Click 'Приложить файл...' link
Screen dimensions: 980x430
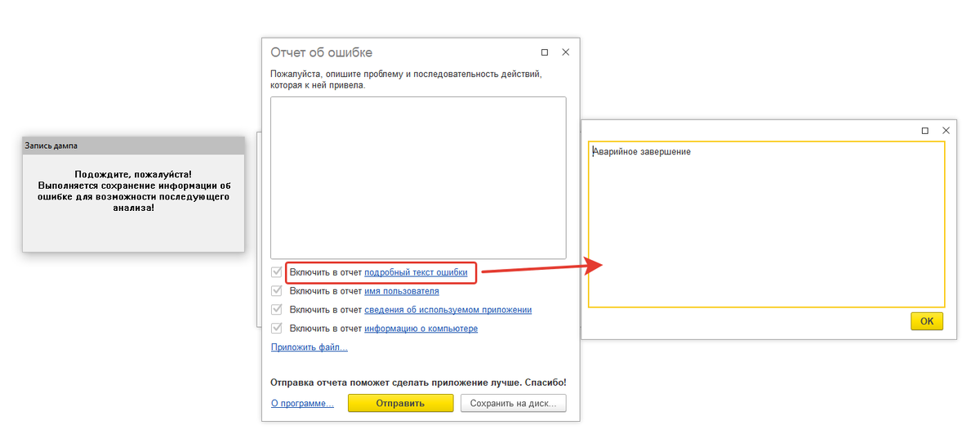(x=309, y=347)
